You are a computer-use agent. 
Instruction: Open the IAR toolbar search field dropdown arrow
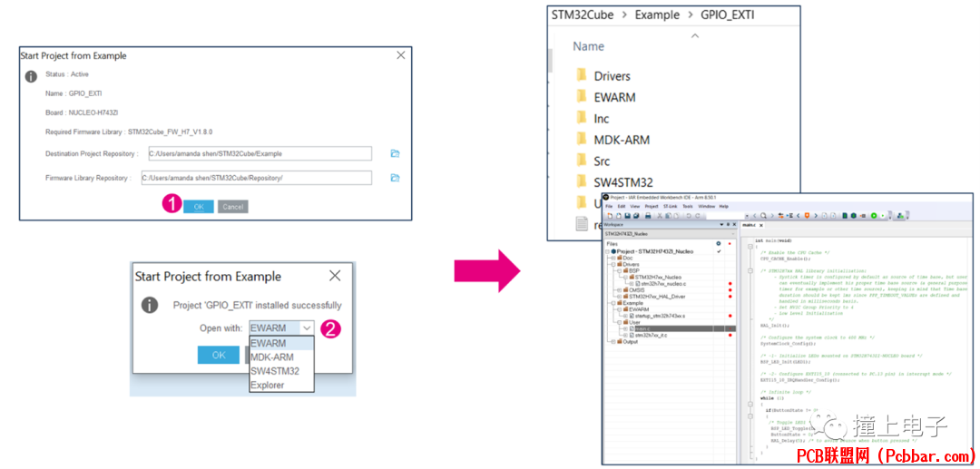(747, 216)
